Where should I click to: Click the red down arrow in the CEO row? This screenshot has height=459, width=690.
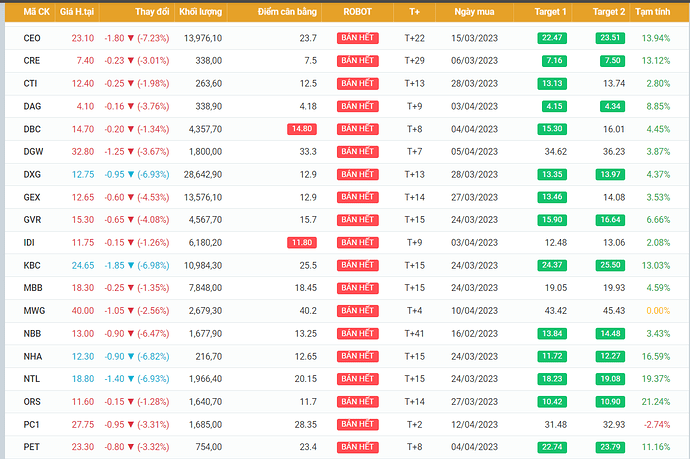131,38
